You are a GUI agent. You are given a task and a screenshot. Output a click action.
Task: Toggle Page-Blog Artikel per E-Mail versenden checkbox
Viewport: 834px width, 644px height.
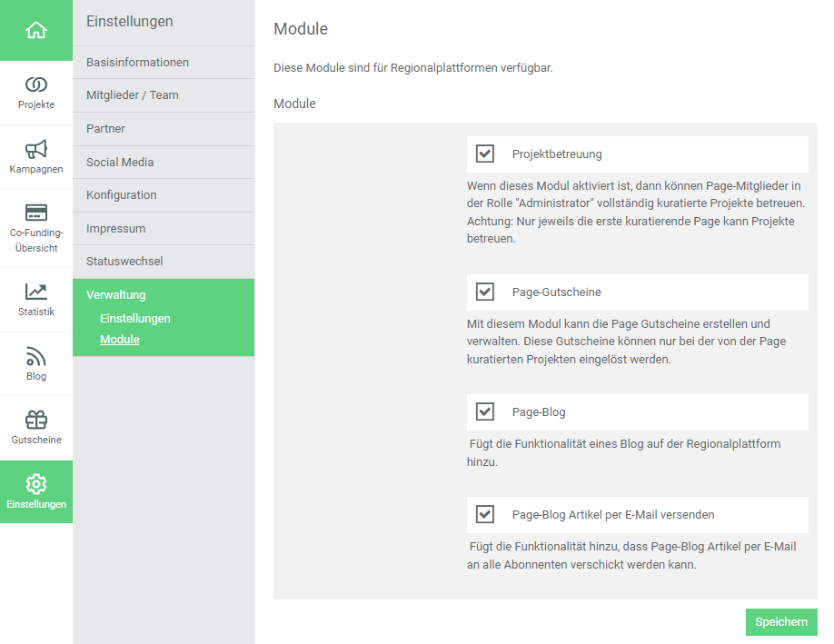tap(485, 514)
